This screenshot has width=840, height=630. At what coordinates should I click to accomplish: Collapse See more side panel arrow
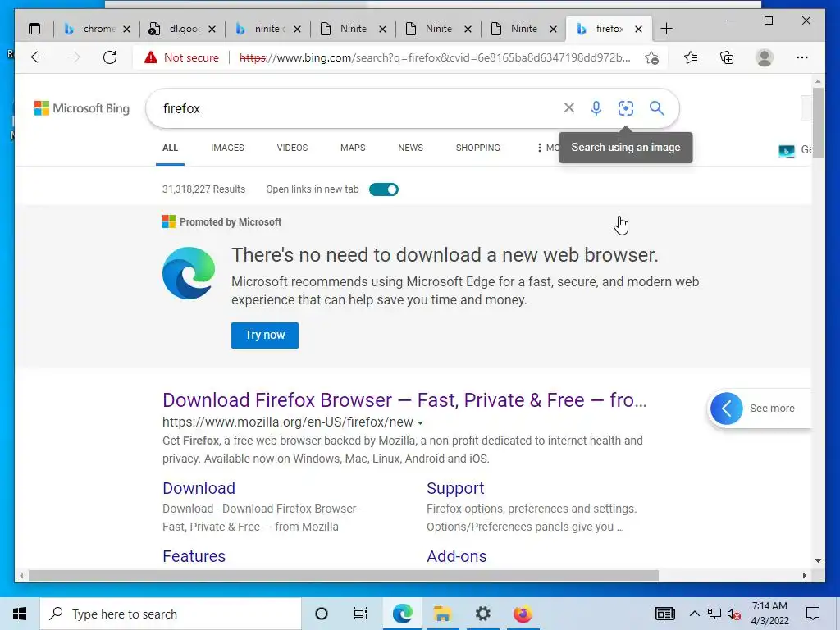(727, 409)
